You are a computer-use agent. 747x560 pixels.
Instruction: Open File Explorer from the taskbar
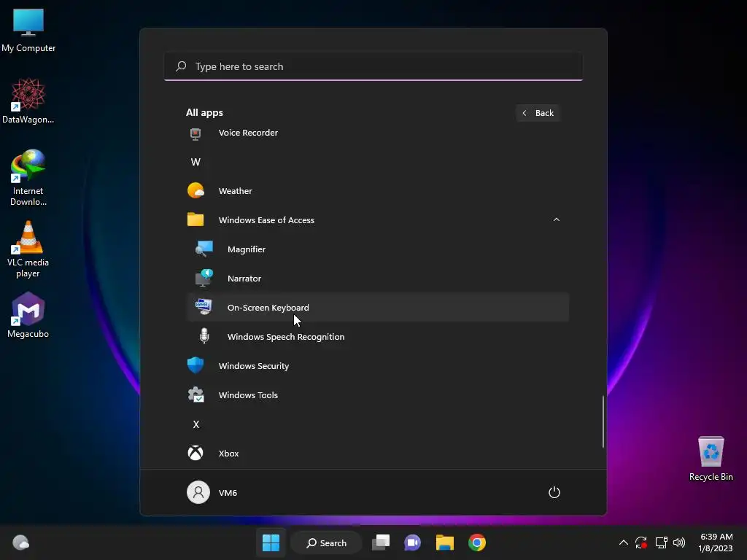pos(444,542)
